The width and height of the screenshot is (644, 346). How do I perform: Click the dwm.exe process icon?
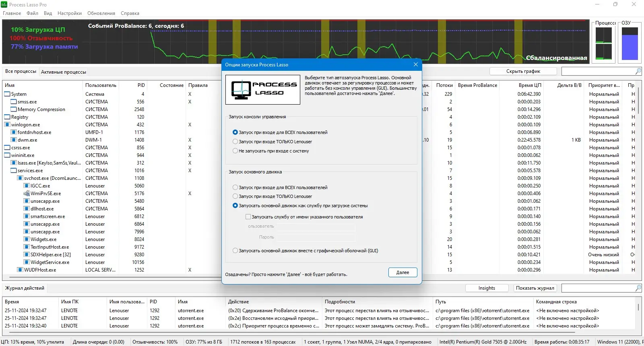[x=14, y=140]
